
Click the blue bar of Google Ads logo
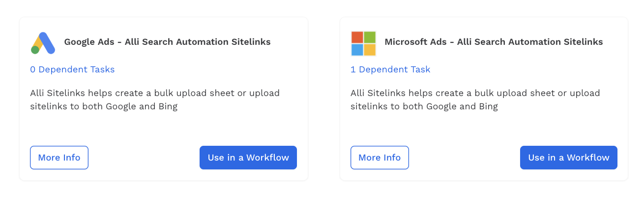[48, 42]
